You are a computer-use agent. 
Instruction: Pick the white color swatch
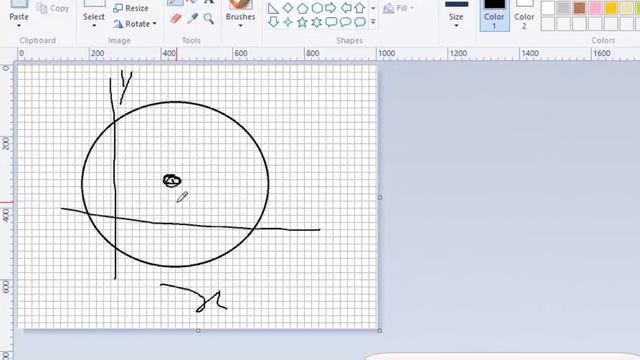click(x=548, y=8)
